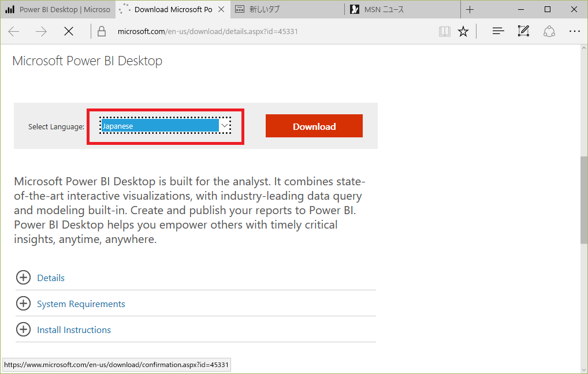The height and width of the screenshot is (374, 588).
Task: Expand the Details plus circle icon
Action: pos(23,278)
